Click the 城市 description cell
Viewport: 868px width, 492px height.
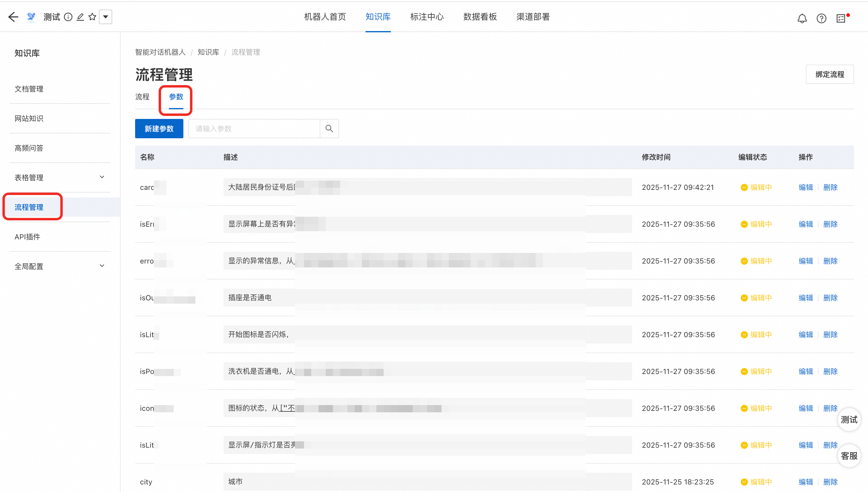pos(427,481)
